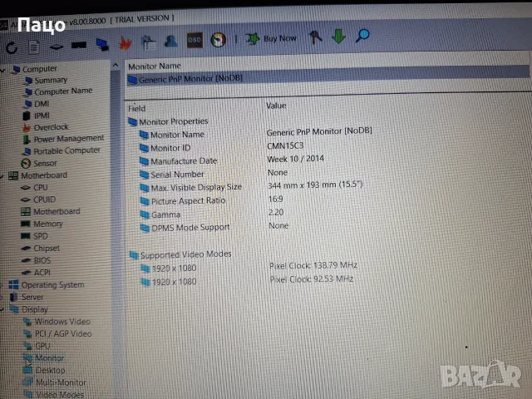Click the Monitor Name column header

coord(155,66)
